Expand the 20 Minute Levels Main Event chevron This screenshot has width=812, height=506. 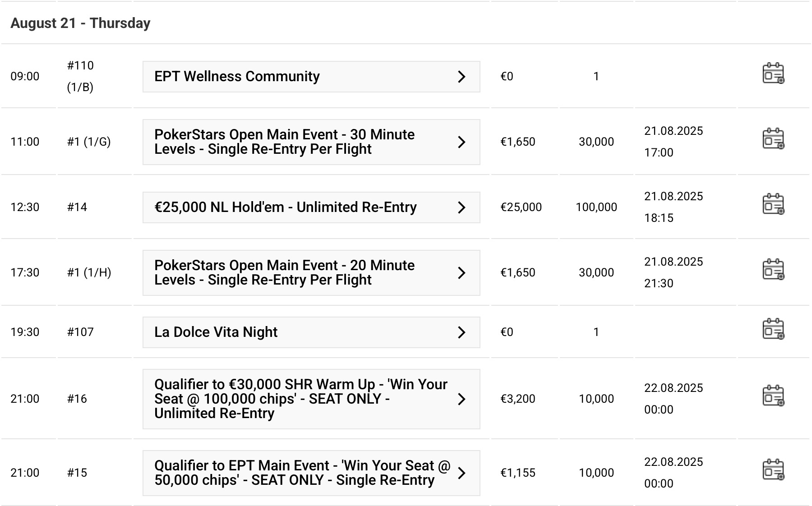461,273
